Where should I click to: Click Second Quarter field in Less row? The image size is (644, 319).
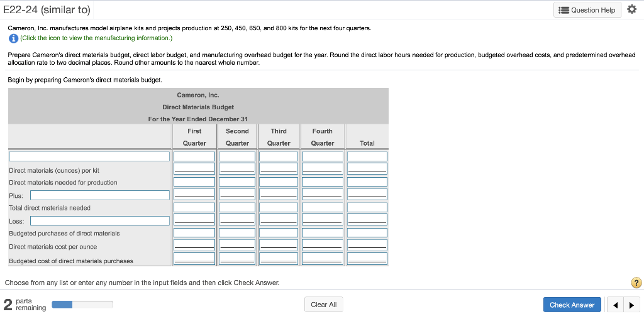237,219
